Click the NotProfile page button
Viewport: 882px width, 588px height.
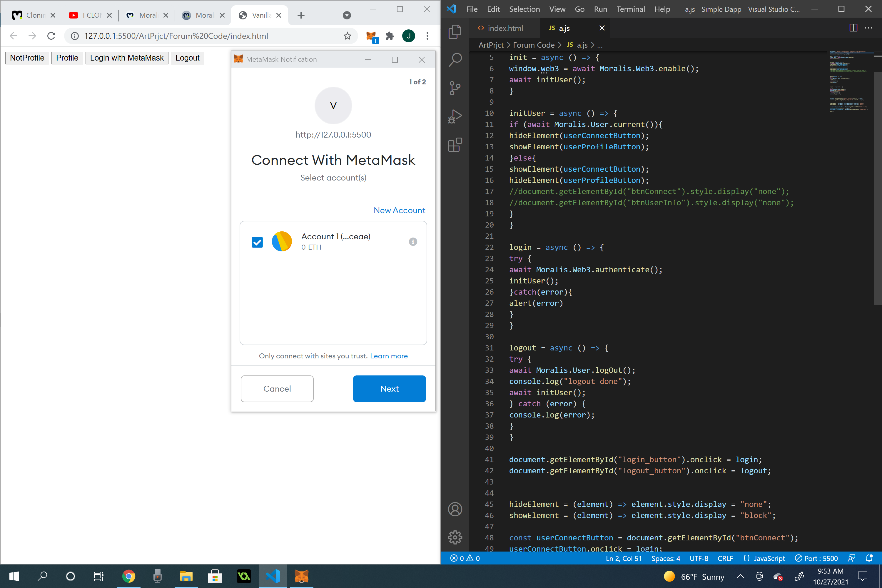[27, 58]
